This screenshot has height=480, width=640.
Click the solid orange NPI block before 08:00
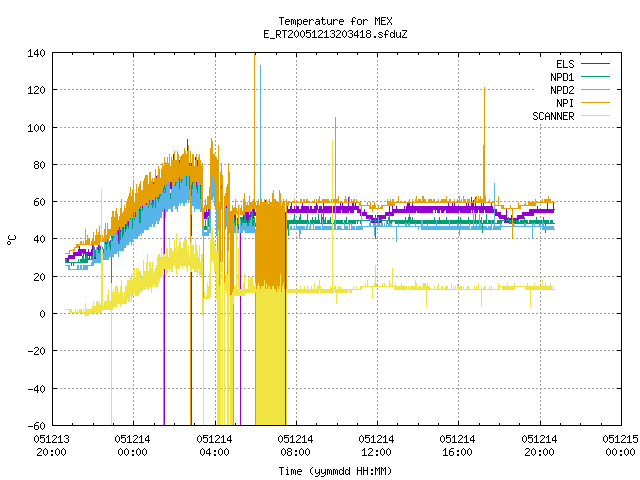270,245
